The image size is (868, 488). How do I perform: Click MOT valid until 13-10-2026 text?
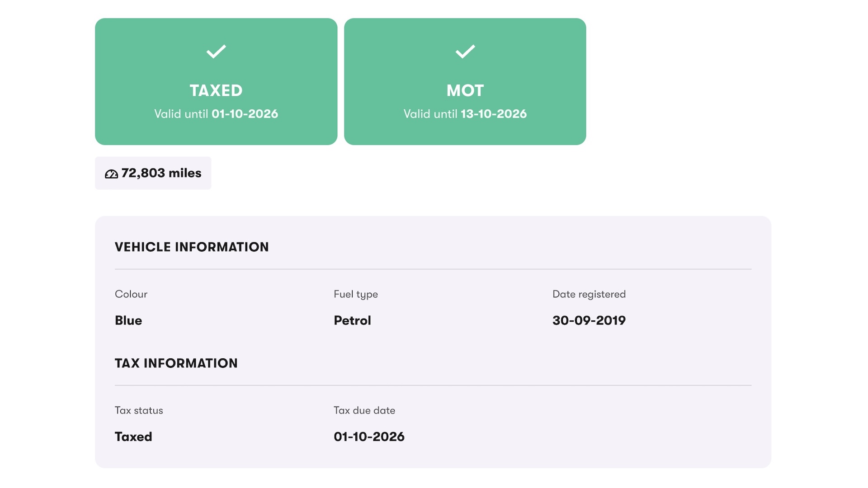pyautogui.click(x=465, y=114)
